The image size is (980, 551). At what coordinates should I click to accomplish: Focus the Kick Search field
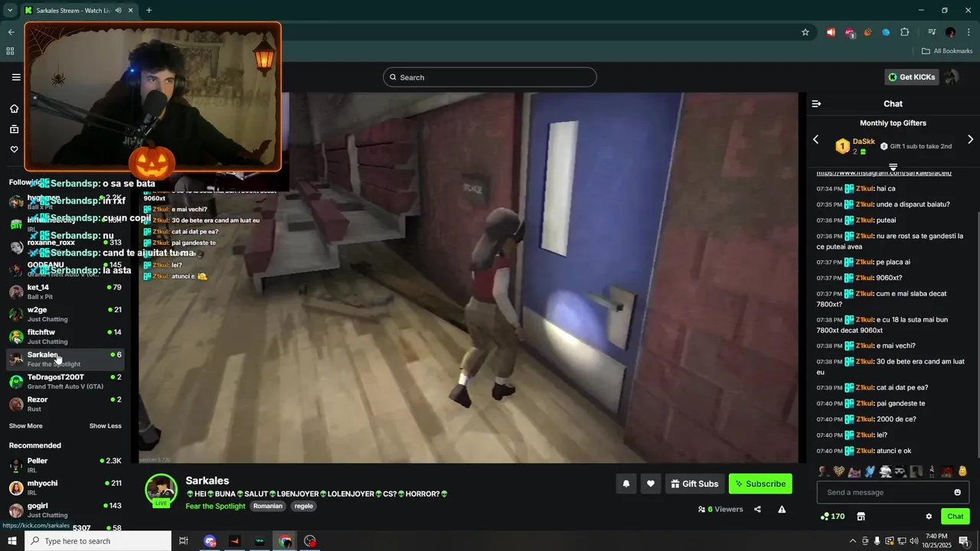[x=490, y=77]
